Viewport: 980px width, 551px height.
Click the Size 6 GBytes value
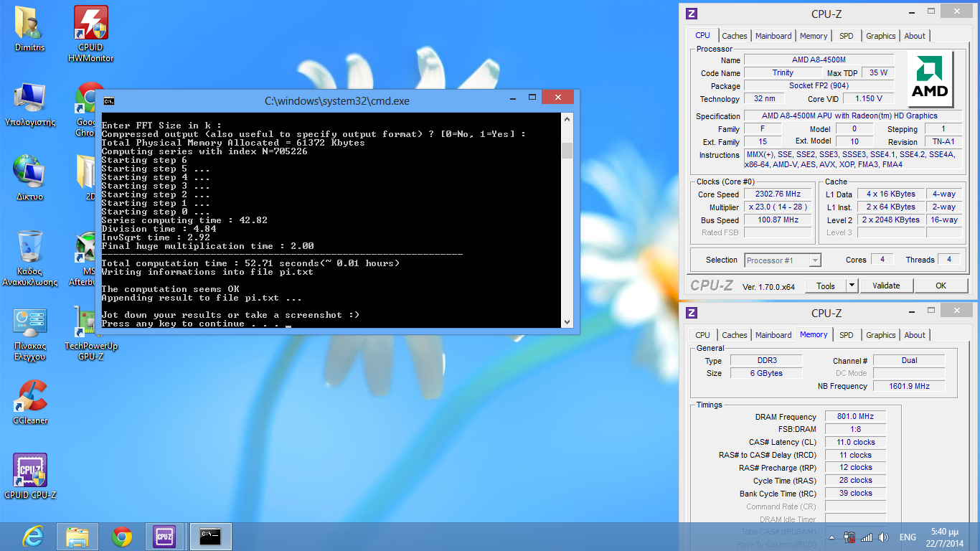765,373
